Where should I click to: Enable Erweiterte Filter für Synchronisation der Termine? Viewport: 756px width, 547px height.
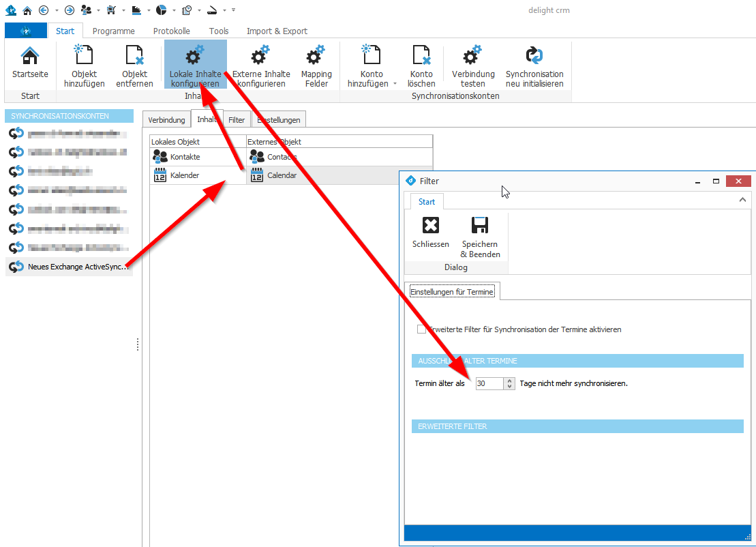[x=421, y=329]
